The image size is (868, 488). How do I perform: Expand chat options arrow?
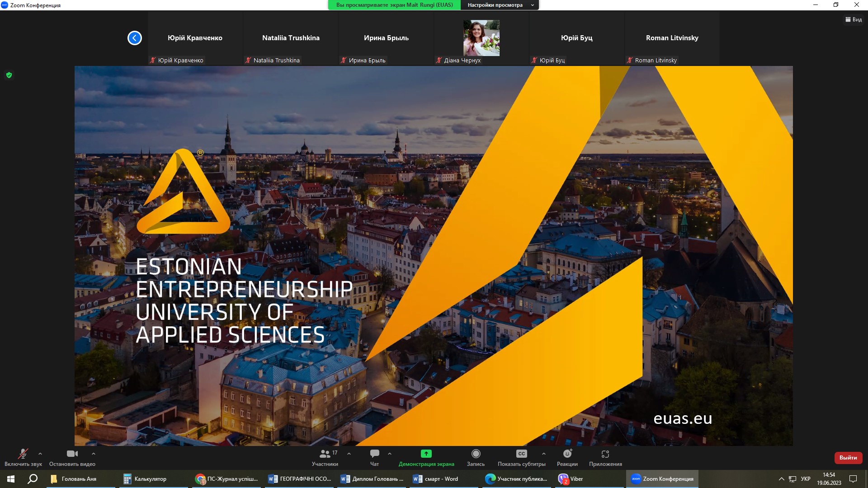[390, 454]
